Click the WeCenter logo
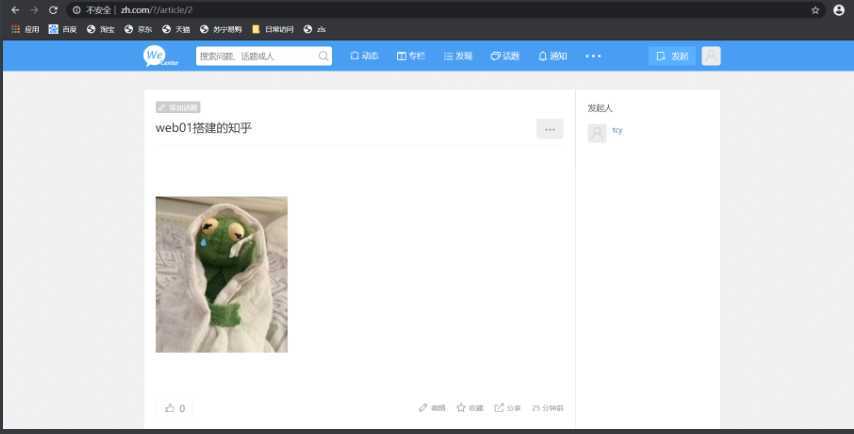This screenshot has width=854, height=434. coord(161,56)
